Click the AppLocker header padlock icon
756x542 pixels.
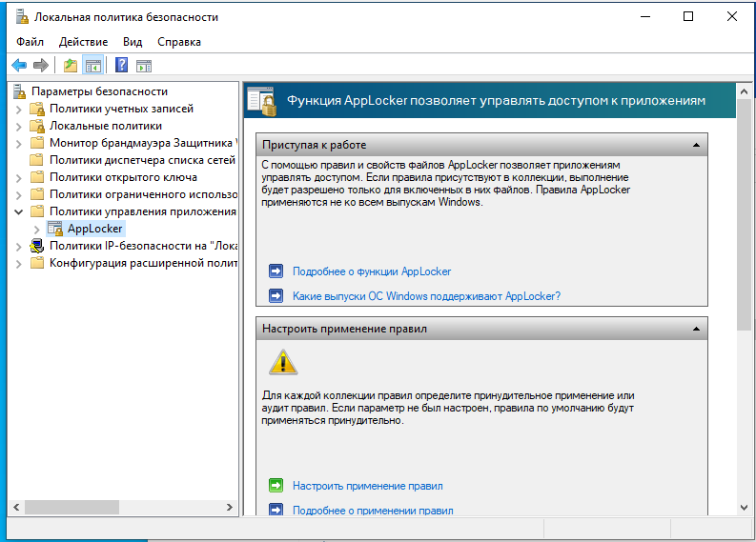(x=261, y=101)
